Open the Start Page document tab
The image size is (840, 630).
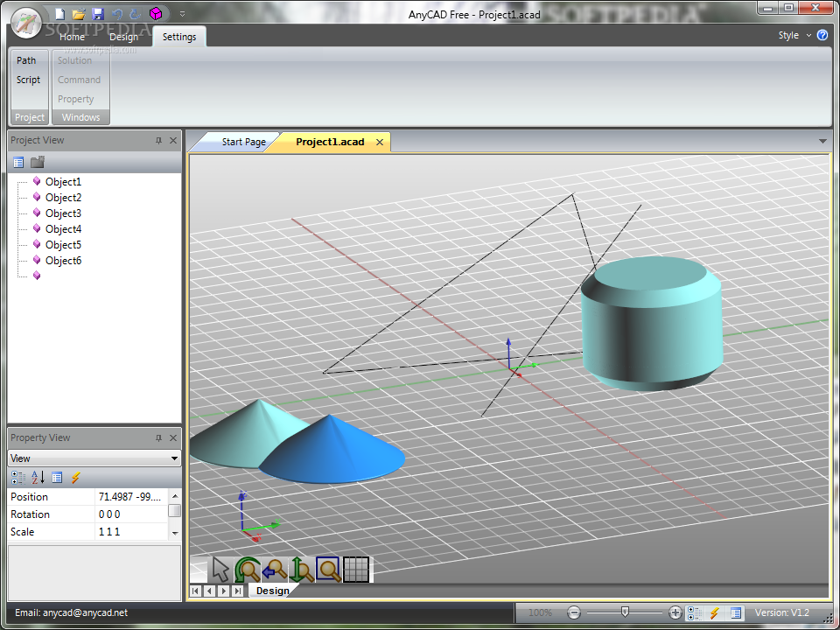pyautogui.click(x=244, y=142)
